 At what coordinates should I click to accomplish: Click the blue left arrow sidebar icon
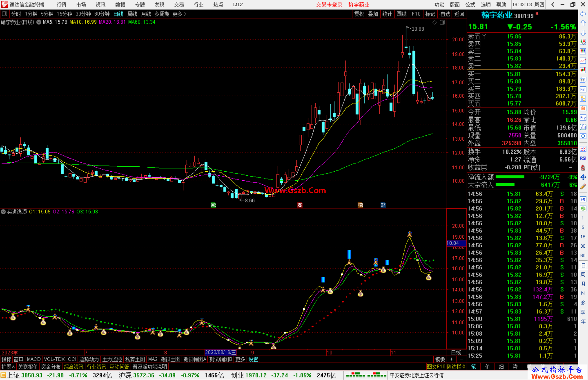(x=583, y=14)
